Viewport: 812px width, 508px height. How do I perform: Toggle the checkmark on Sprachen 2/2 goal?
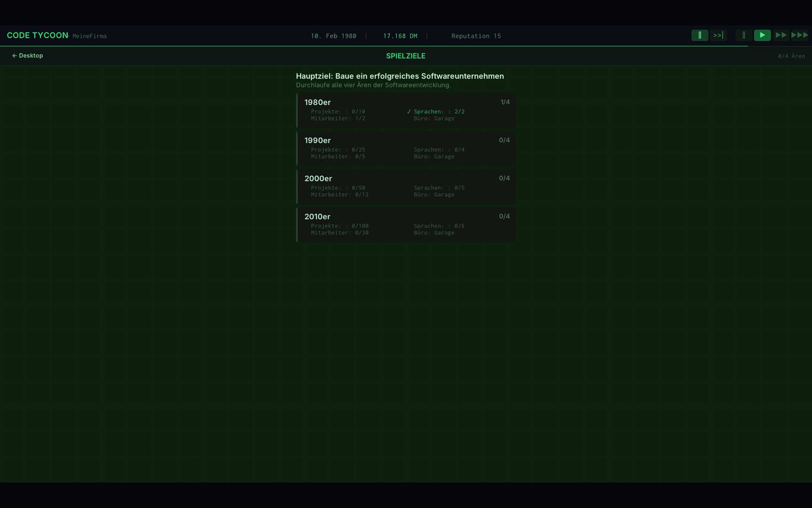coord(409,111)
